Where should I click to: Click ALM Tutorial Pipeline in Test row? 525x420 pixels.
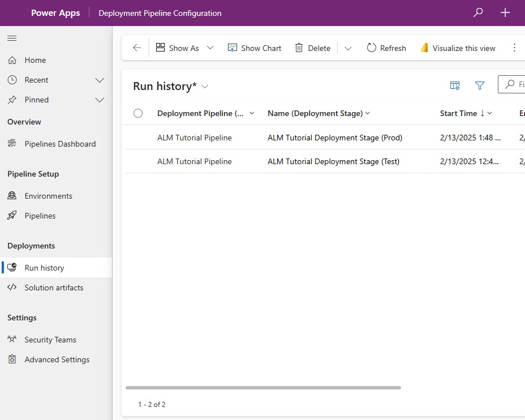coord(195,161)
